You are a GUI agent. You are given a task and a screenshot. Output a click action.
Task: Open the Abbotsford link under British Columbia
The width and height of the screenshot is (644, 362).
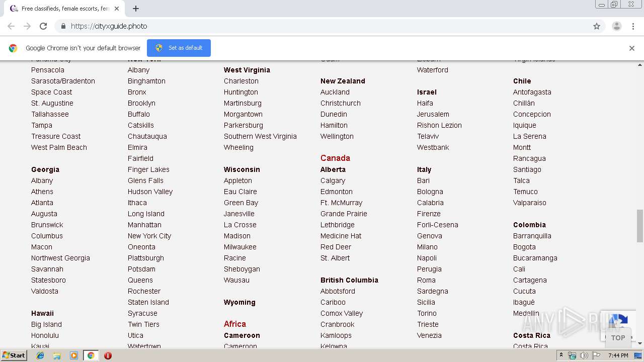(x=338, y=291)
